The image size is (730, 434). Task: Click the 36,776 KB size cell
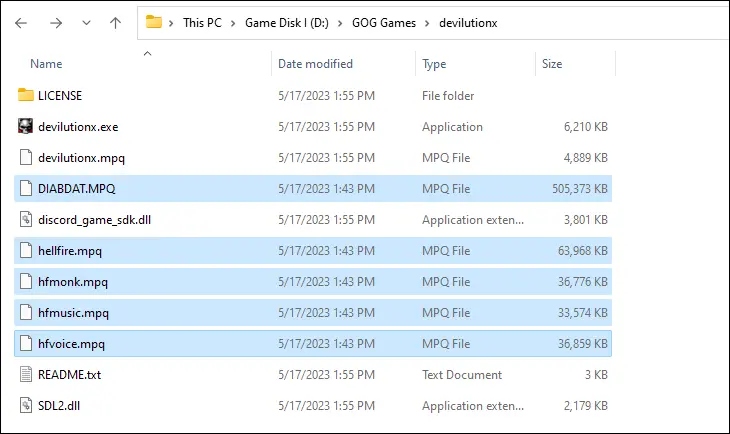583,282
